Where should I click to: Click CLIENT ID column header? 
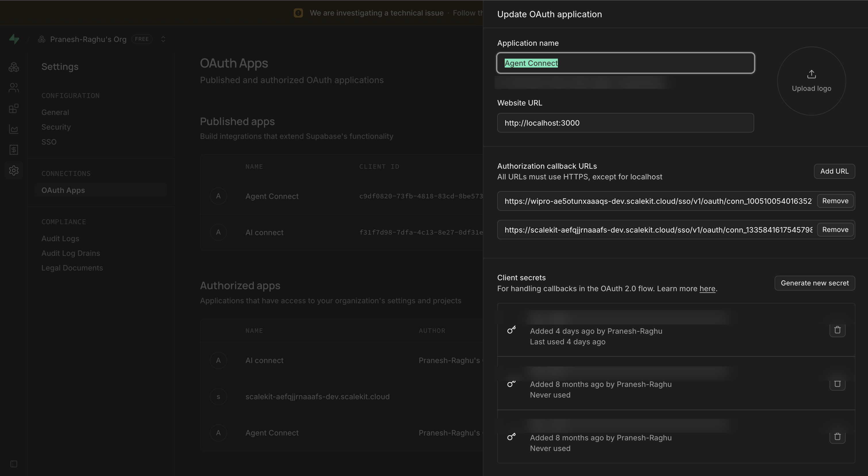tap(379, 166)
